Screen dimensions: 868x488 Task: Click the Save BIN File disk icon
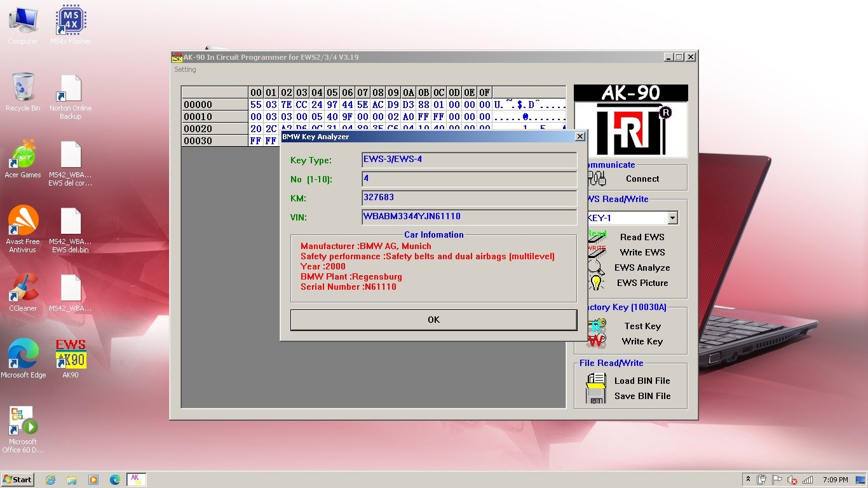tap(596, 396)
